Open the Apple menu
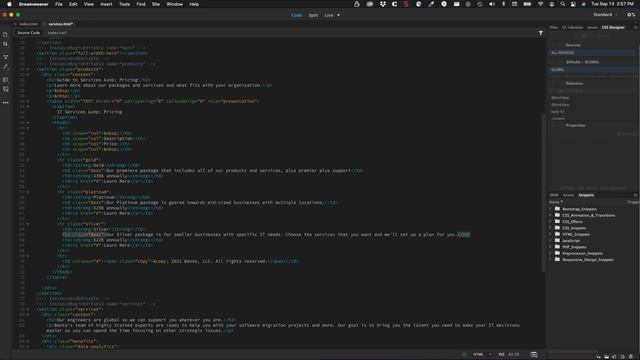The width and height of the screenshot is (640, 360). pyautogui.click(x=9, y=4)
